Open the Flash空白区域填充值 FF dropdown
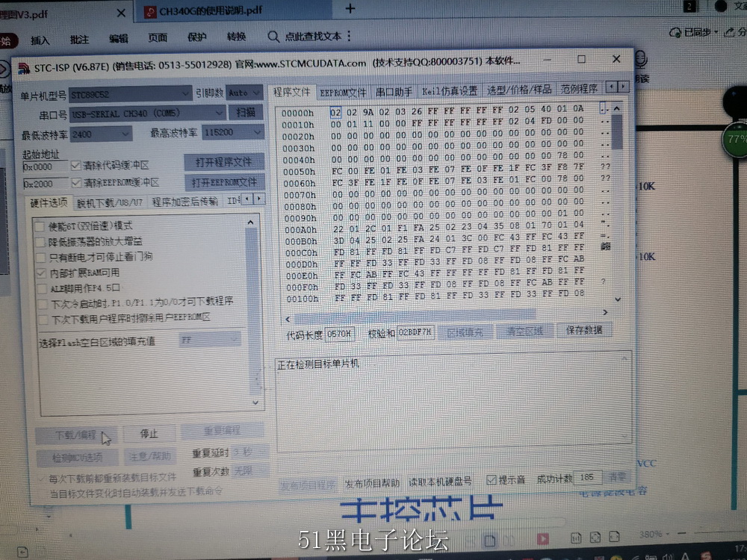The height and width of the screenshot is (560, 747). click(x=210, y=340)
